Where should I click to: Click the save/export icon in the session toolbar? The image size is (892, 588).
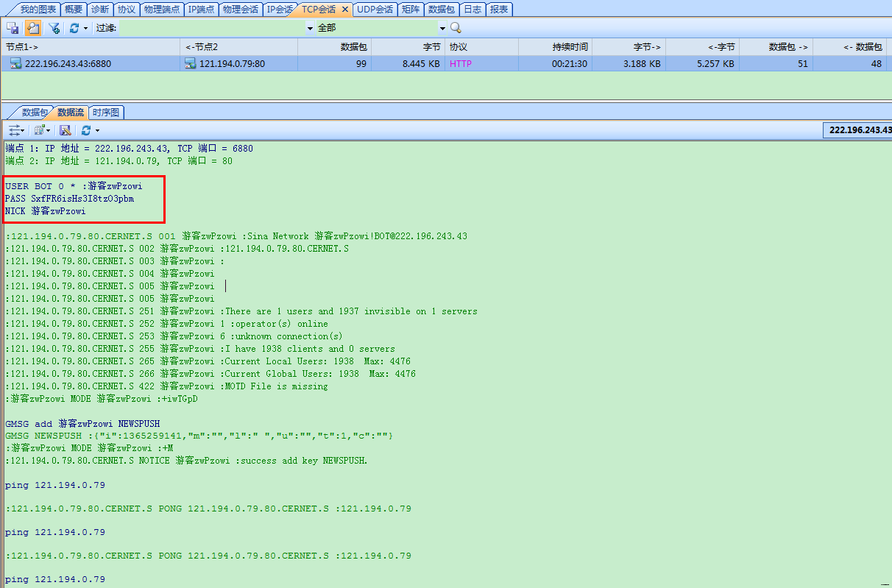point(13,28)
